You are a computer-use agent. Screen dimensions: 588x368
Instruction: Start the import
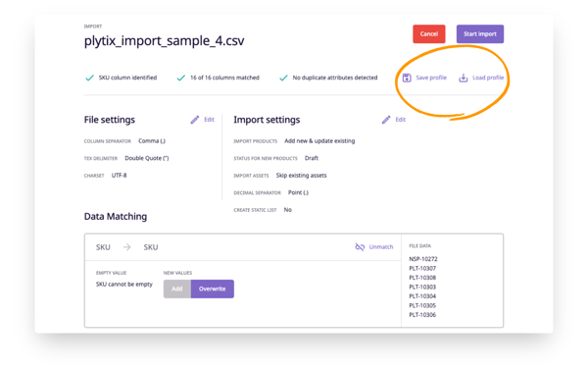click(480, 34)
